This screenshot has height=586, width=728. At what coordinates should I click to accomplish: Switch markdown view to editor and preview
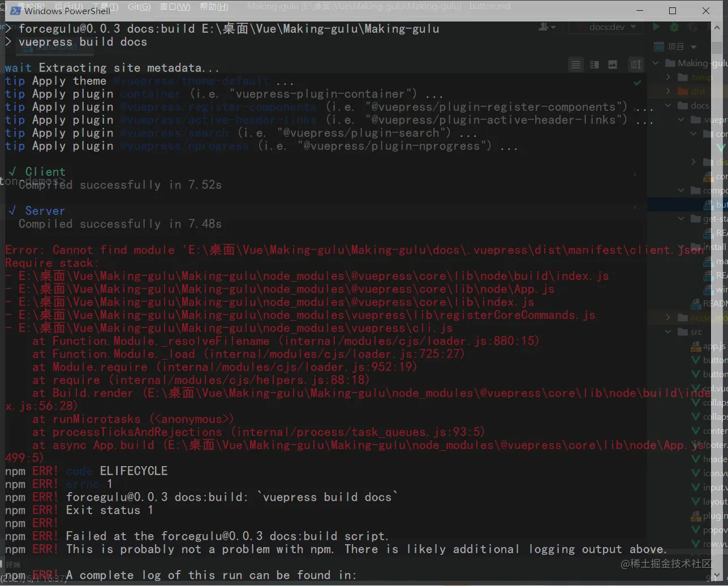click(594, 65)
